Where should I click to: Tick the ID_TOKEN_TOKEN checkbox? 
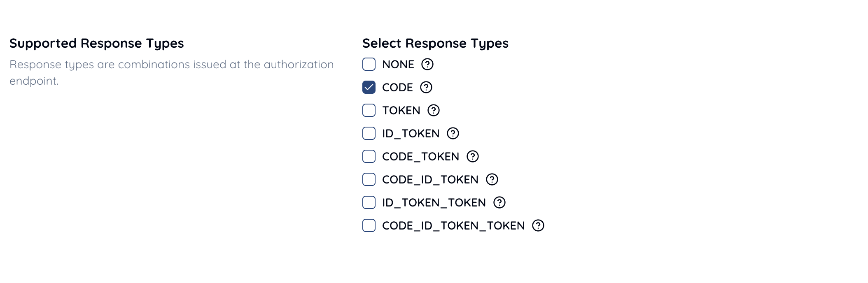coord(369,202)
